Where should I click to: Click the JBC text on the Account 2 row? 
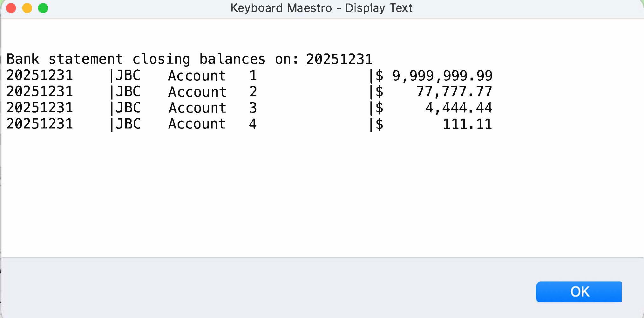click(x=128, y=92)
